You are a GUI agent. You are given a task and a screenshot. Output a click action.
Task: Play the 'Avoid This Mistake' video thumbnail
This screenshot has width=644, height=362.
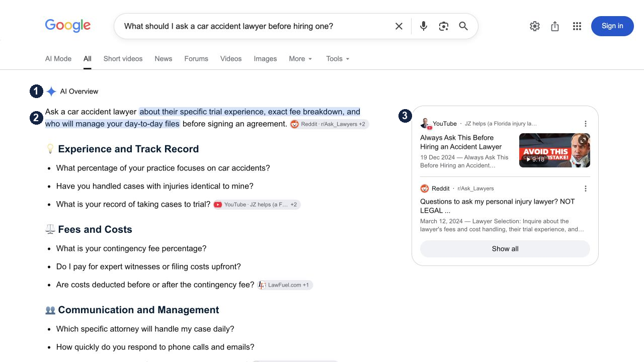click(x=554, y=150)
